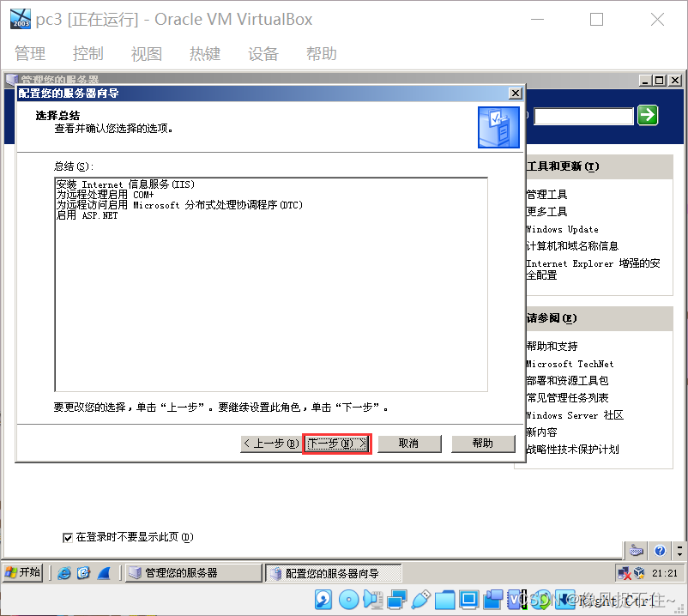Viewport: 688px width, 616px height.
Task: Open the 视图 menu
Action: [x=147, y=53]
